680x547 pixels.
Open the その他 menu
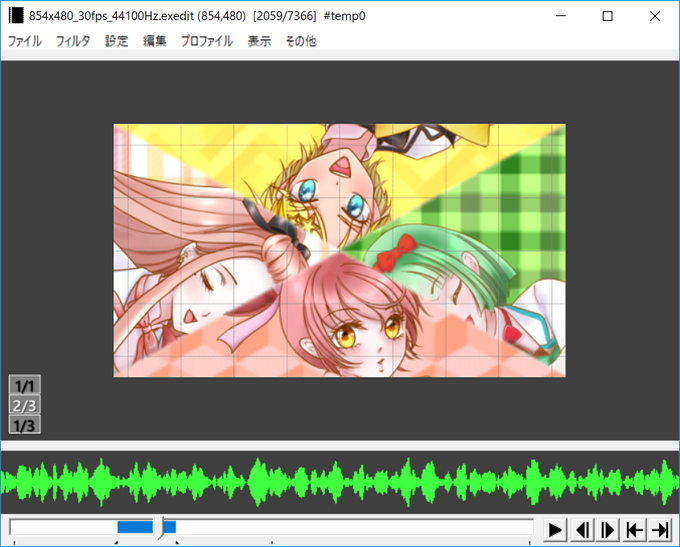(301, 41)
